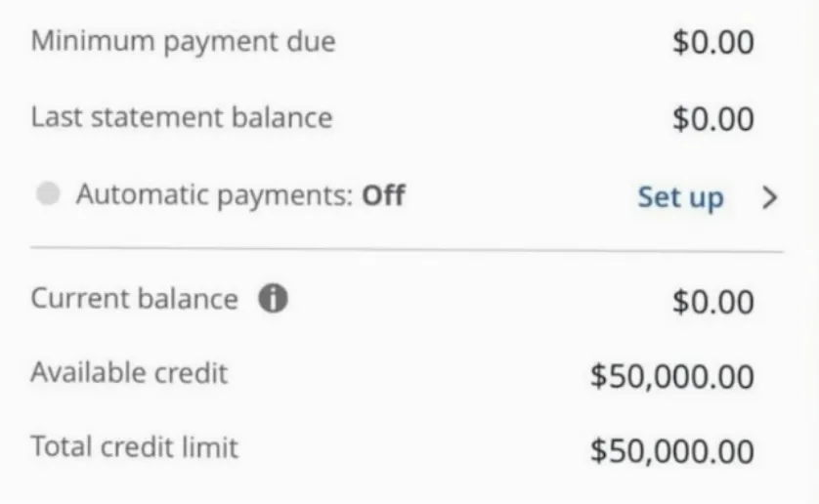Select the Last statement balance label
Screen dimensions: 819x504
point(182,117)
